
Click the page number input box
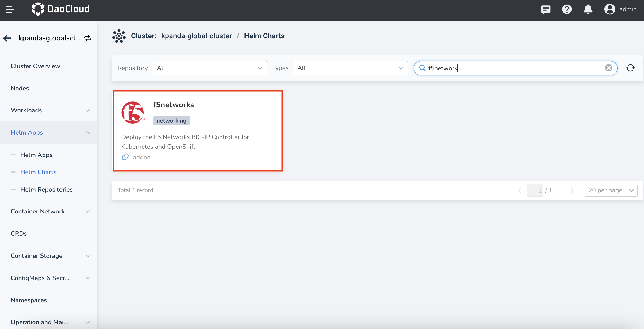[535, 190]
